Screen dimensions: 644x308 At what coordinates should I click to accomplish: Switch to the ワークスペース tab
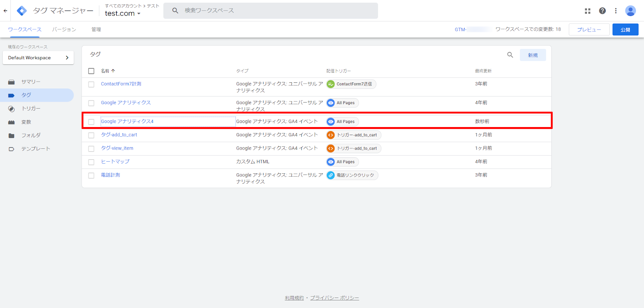pos(25,29)
